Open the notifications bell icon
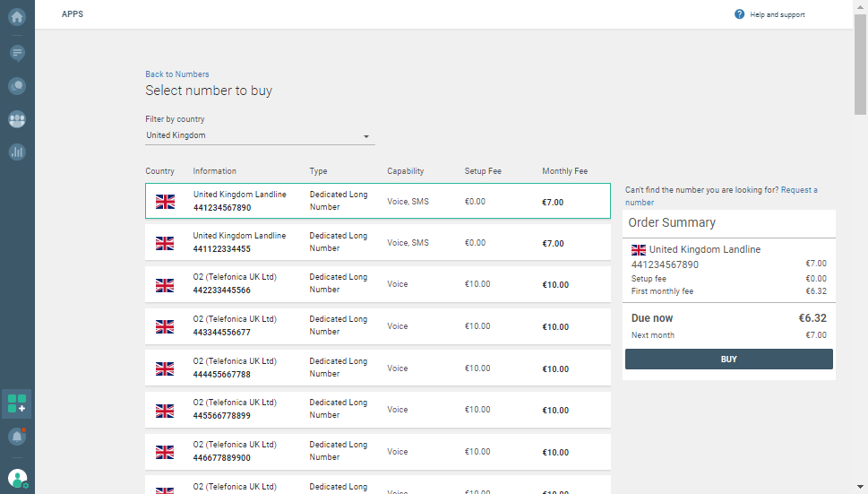868x494 pixels. point(17,437)
